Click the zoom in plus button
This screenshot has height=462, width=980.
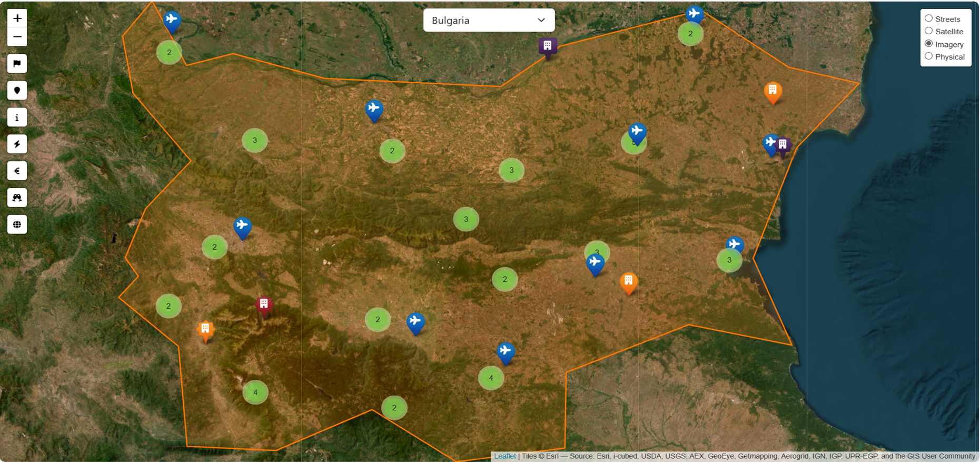click(x=17, y=18)
